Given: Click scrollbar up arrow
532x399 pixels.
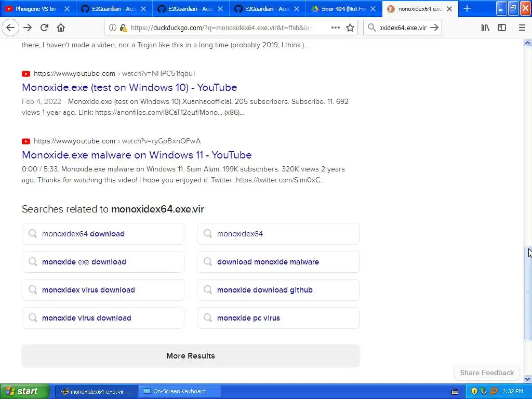Looking at the screenshot, I should pyautogui.click(x=528, y=43).
